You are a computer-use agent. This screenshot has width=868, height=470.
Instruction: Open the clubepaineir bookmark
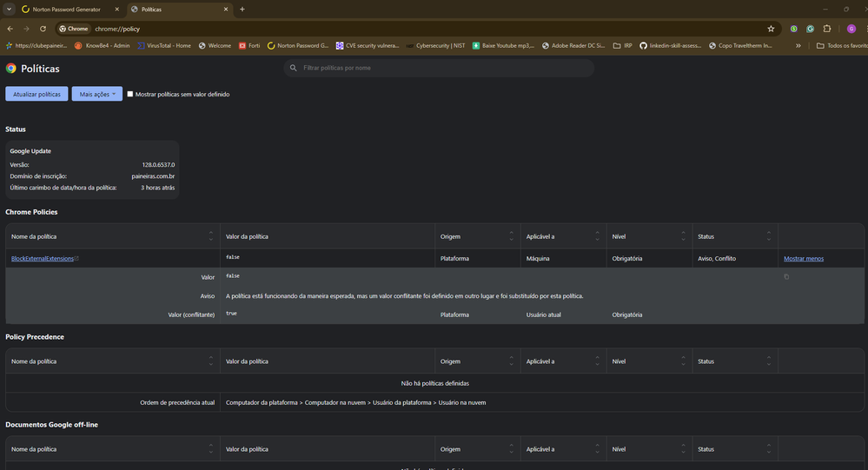click(36, 46)
